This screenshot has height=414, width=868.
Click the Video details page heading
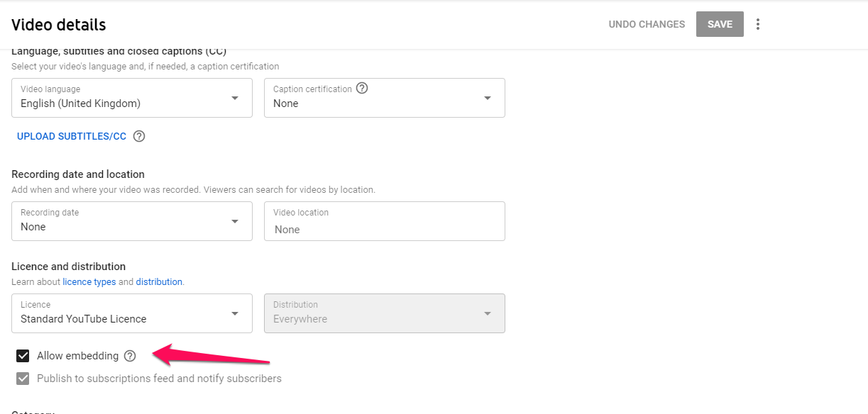click(x=59, y=25)
